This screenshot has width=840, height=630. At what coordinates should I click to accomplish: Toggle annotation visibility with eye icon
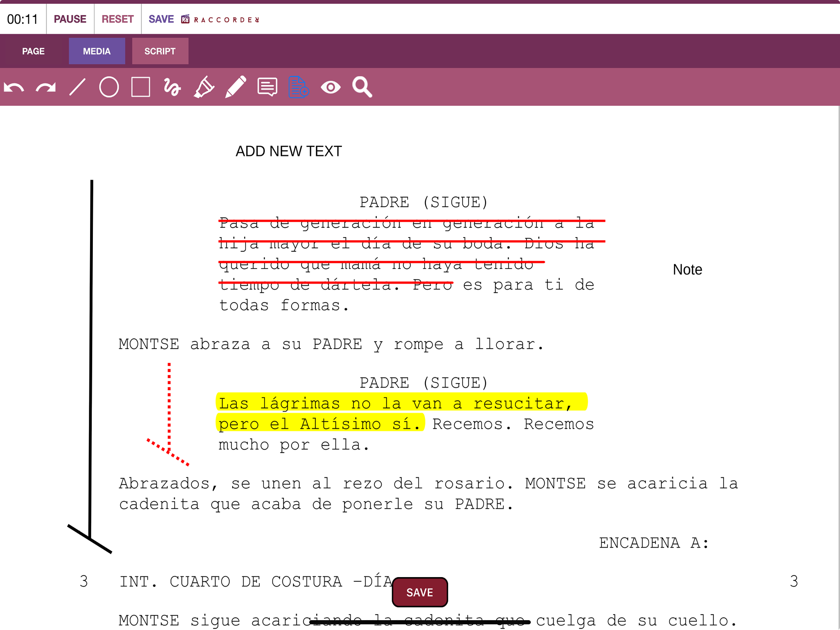[x=331, y=87]
